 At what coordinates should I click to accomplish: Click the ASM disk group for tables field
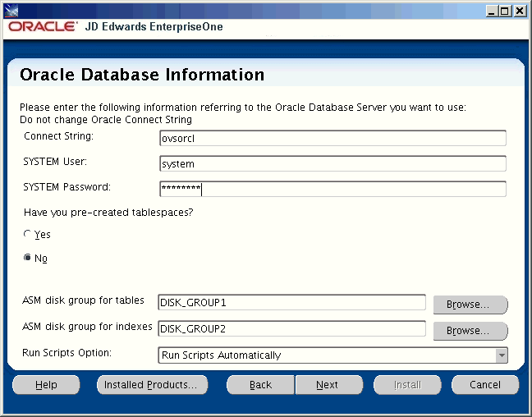click(291, 302)
